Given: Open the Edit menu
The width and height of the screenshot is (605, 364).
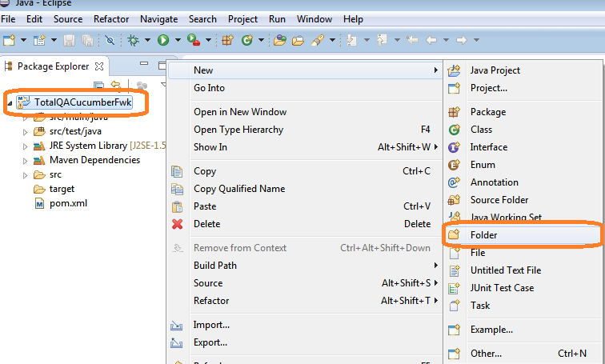Looking at the screenshot, I should pyautogui.click(x=34, y=19).
